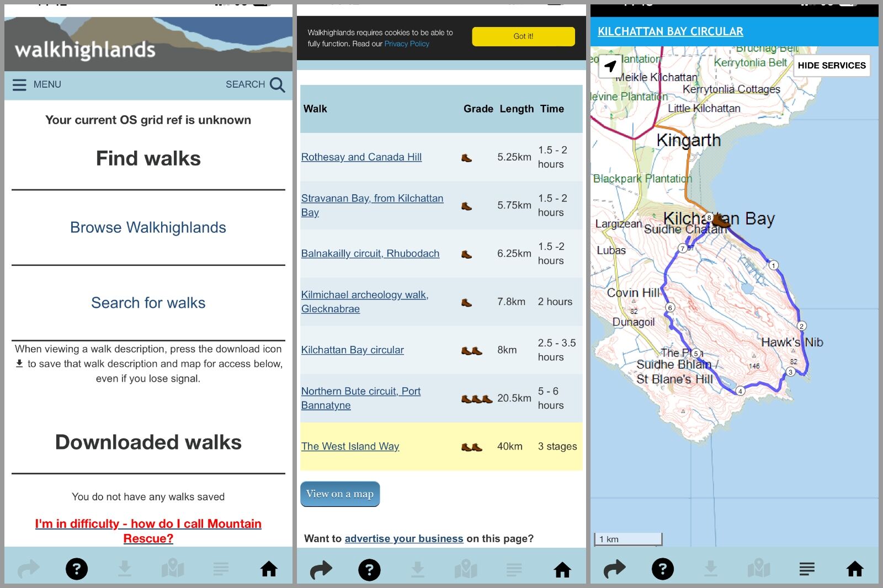
Task: Tap the grade boot icon for Rothesay walk
Action: (x=466, y=158)
